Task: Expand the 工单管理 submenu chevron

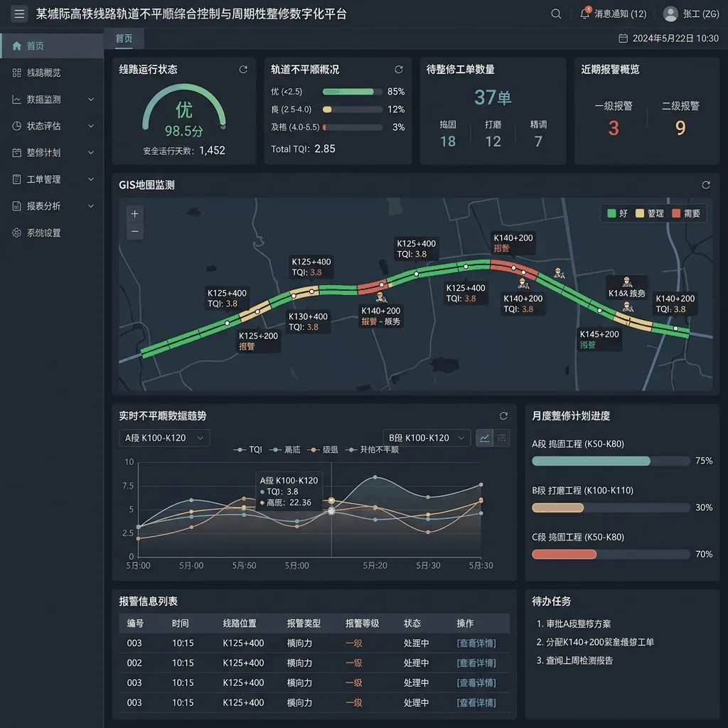Action: click(91, 179)
